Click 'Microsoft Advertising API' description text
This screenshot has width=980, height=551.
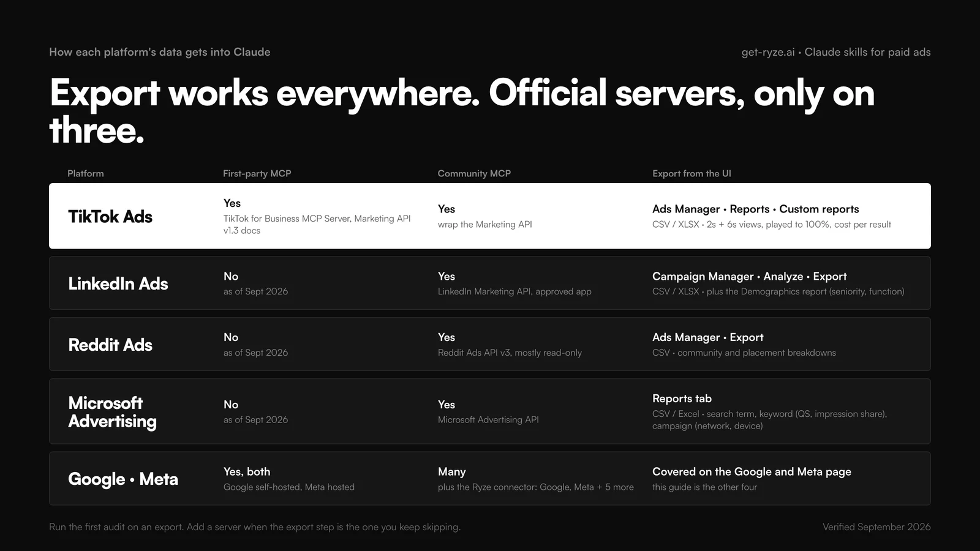488,419
